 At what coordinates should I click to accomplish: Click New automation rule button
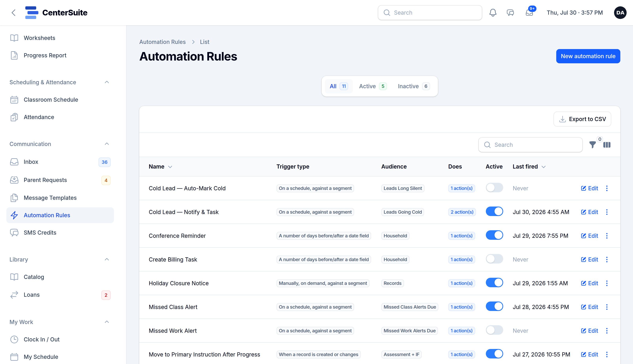pyautogui.click(x=588, y=56)
